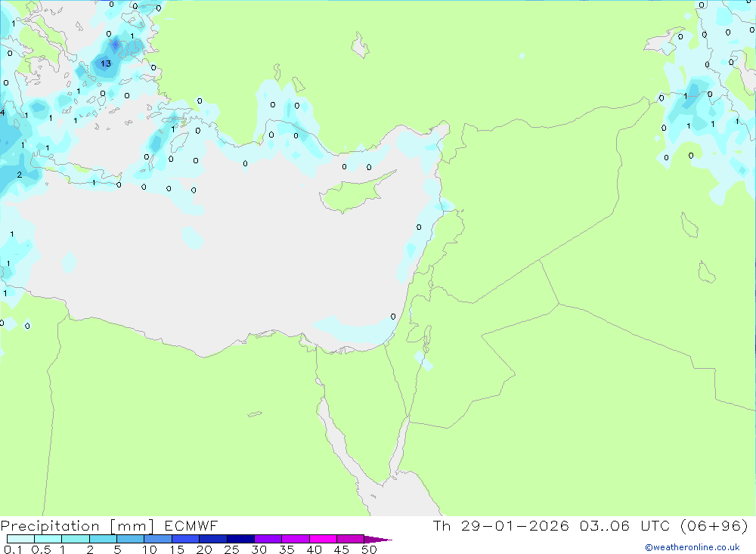Click the 'ECMWF' model label
The image size is (756, 554).
pyautogui.click(x=191, y=525)
